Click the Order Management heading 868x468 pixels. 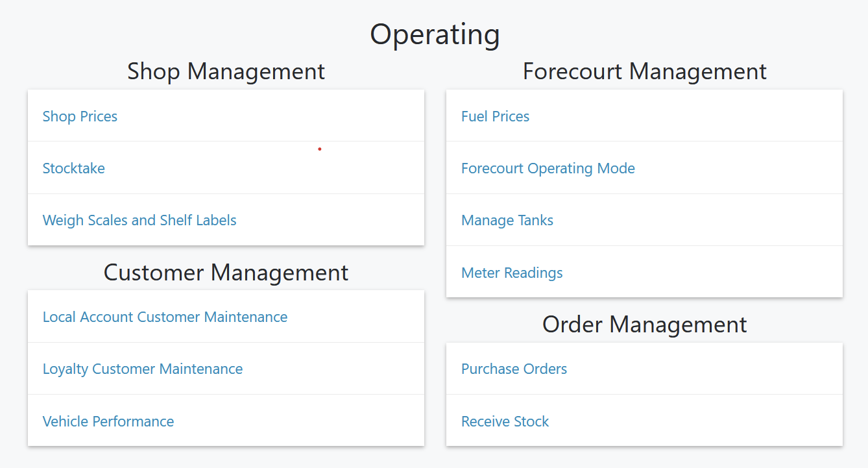click(645, 324)
